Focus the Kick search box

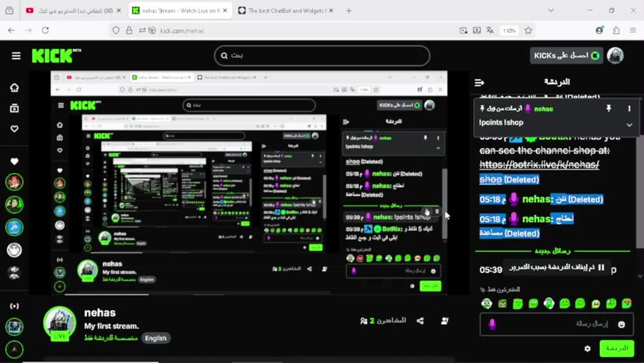(323, 55)
